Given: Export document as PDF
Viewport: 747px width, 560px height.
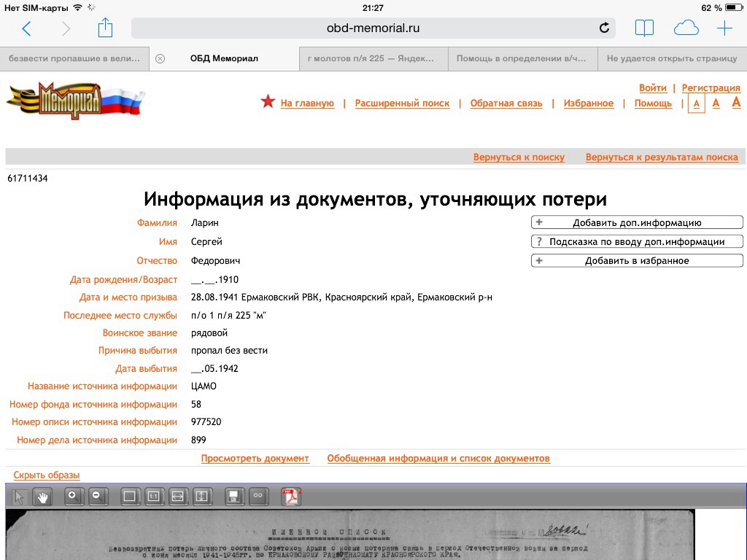Looking at the screenshot, I should coord(291,497).
